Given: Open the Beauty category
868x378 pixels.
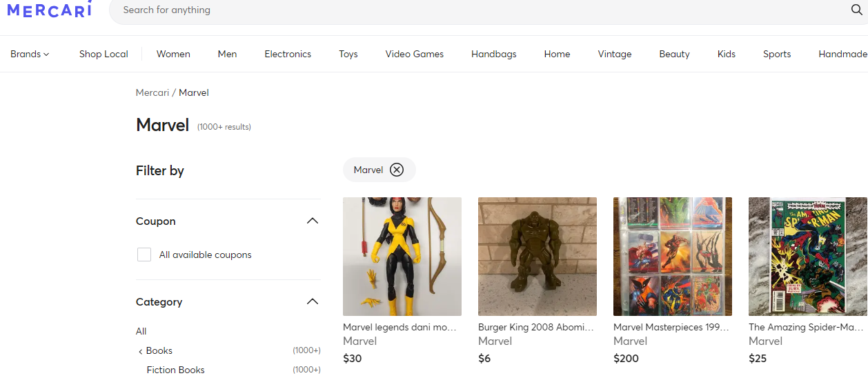Looking at the screenshot, I should (x=674, y=54).
